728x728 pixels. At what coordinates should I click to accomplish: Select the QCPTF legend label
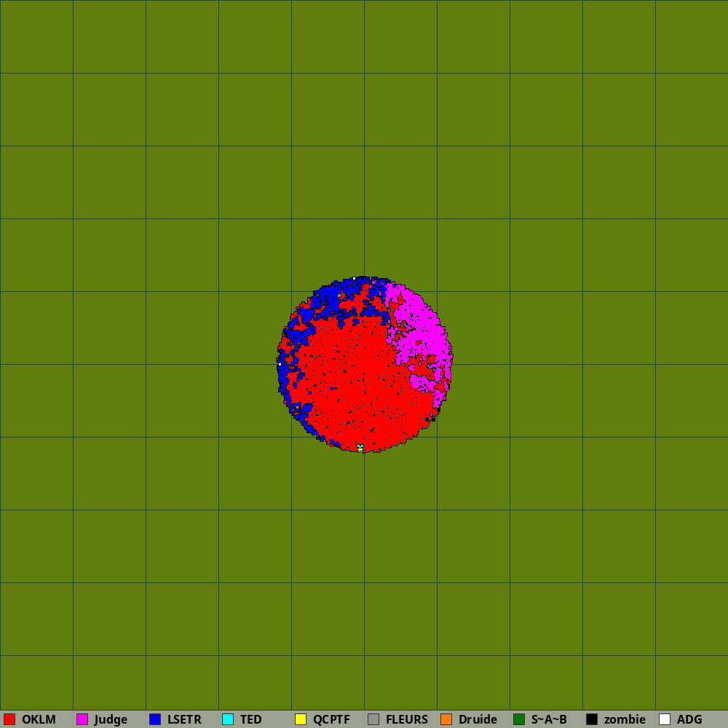(x=331, y=719)
